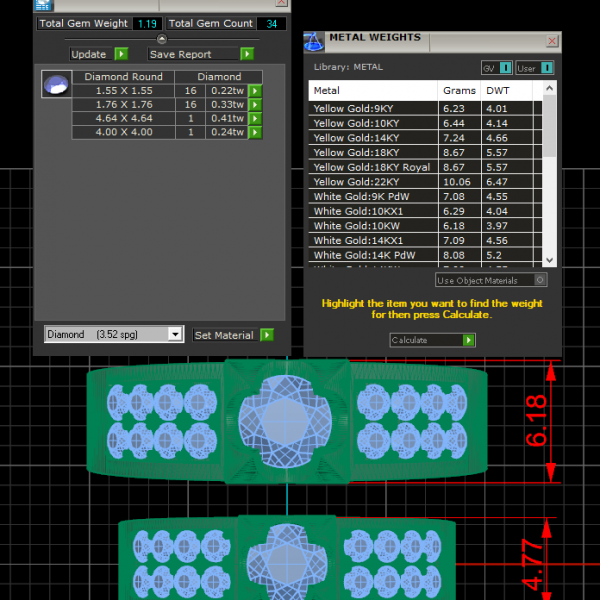Click the Metal Weights flask icon
The image size is (600, 600).
coord(312,42)
